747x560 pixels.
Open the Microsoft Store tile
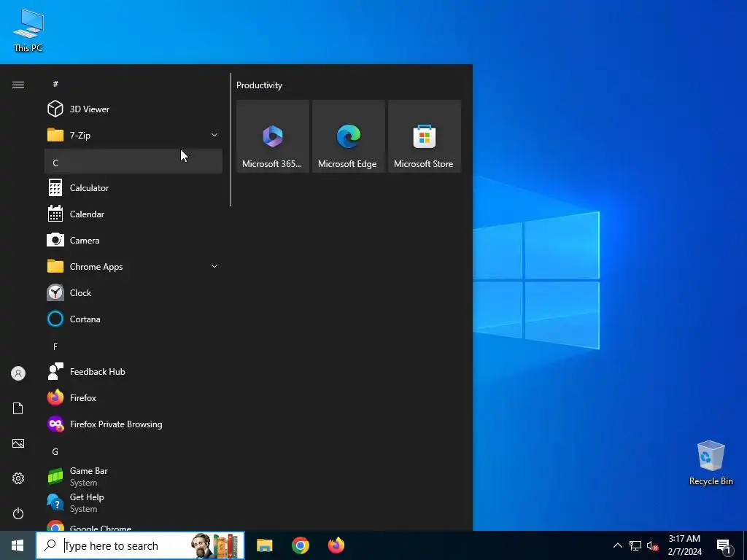425,136
